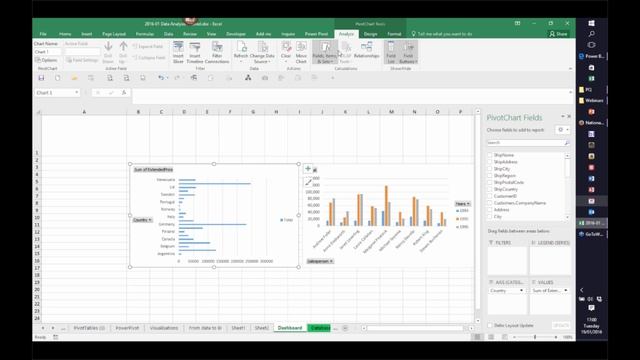Click the Chart Styles brush icon

click(308, 182)
